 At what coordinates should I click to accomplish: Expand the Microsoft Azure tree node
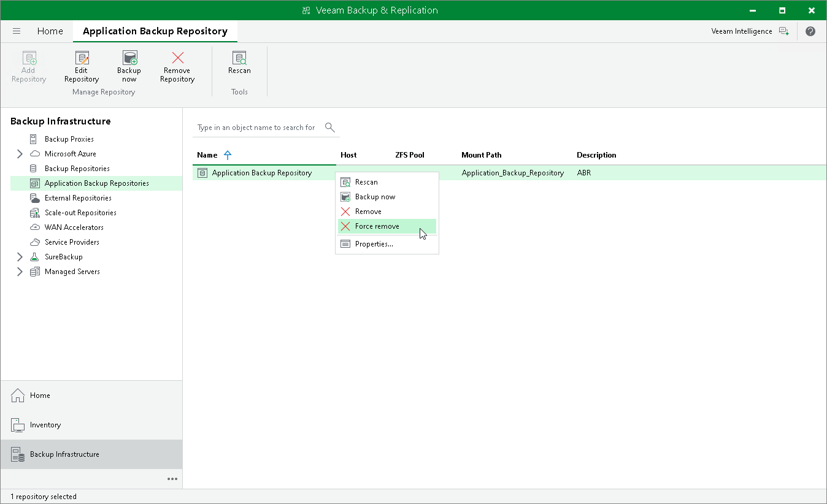coord(20,154)
